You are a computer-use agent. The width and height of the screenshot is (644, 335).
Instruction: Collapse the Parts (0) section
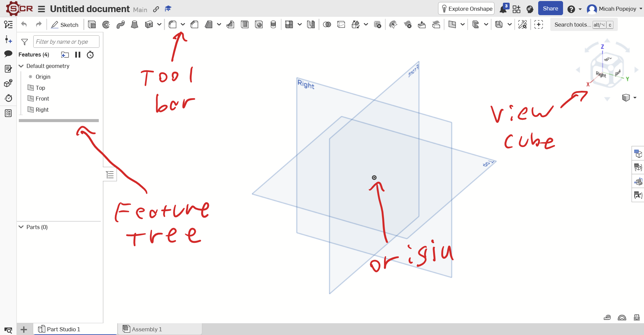pos(21,227)
